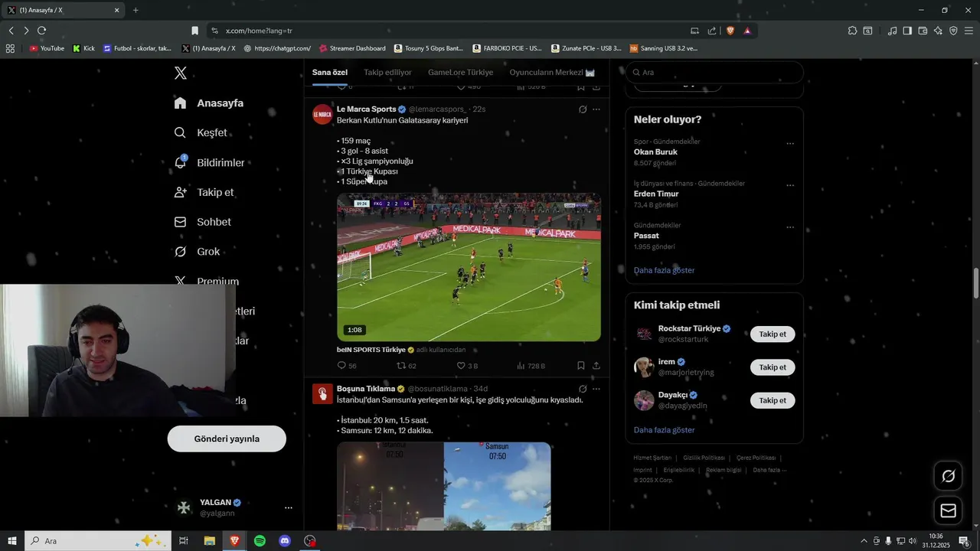Follow irem account
This screenshot has width=980, height=551.
tap(773, 367)
